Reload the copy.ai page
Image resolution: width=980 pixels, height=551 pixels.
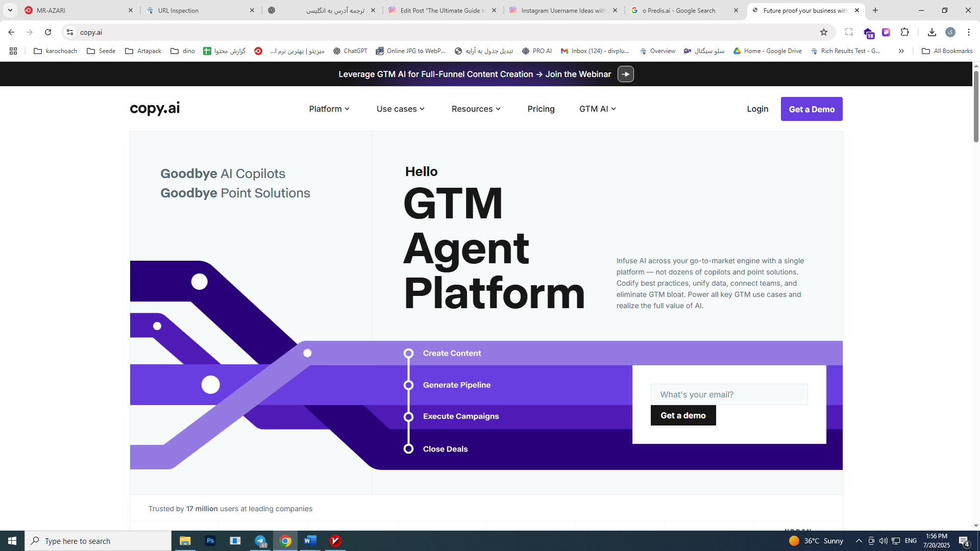point(48,32)
